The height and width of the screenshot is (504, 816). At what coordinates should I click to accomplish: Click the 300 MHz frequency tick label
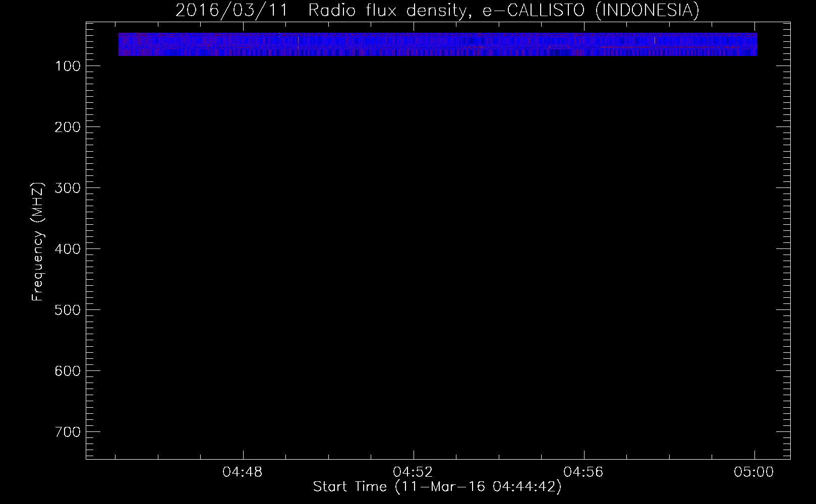click(x=67, y=188)
